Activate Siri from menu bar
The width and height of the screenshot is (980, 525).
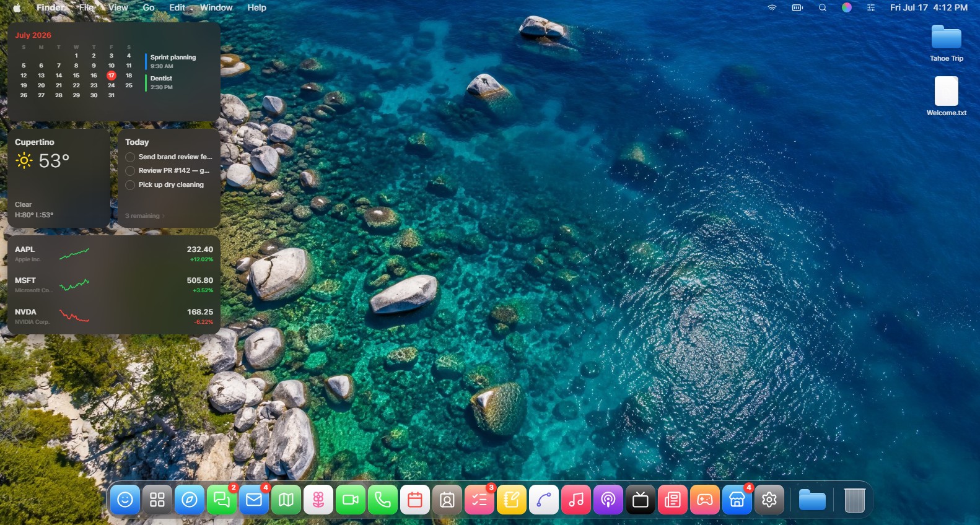pyautogui.click(x=847, y=7)
